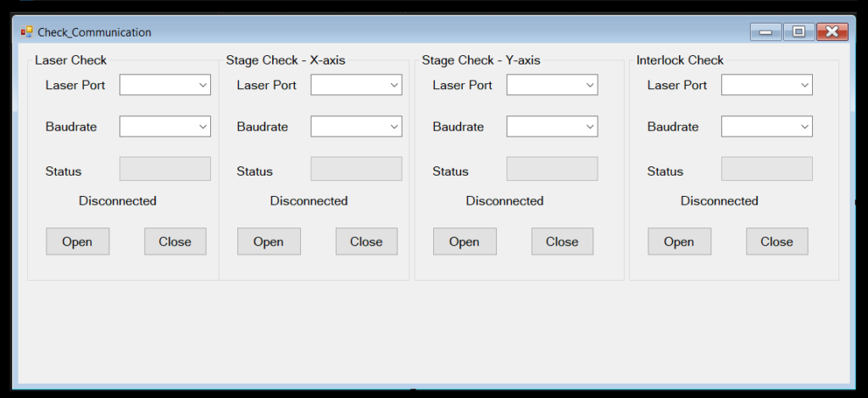868x398 pixels.
Task: Click the Status field in Interlock Check
Action: [x=766, y=169]
